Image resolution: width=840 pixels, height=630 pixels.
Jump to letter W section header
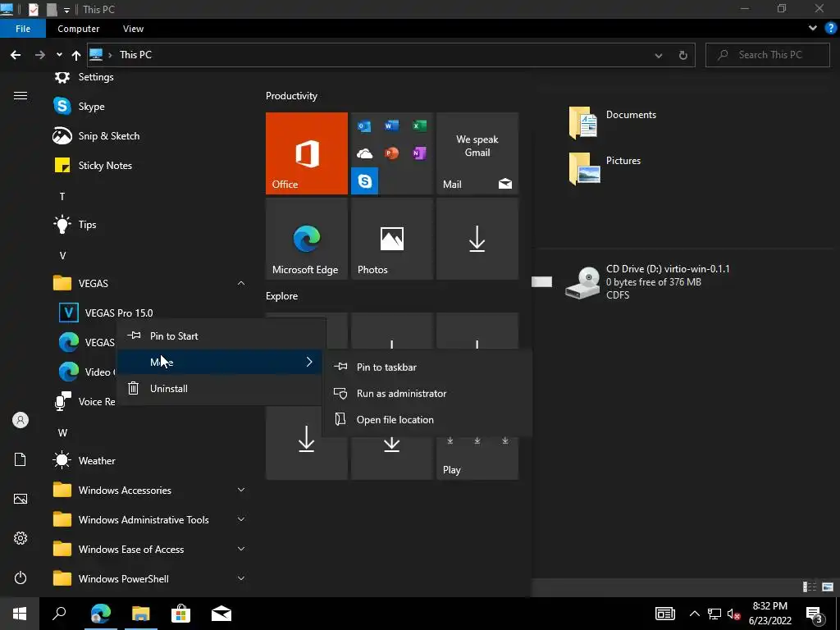pos(62,432)
